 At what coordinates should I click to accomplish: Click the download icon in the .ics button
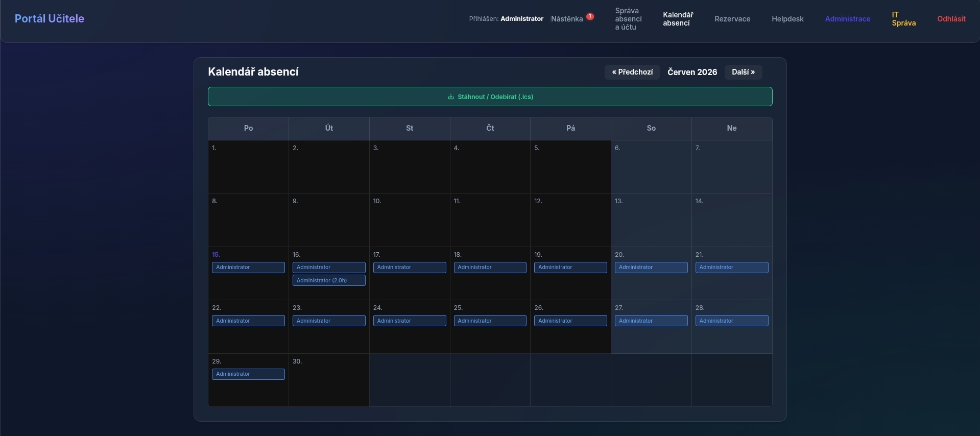pos(450,96)
